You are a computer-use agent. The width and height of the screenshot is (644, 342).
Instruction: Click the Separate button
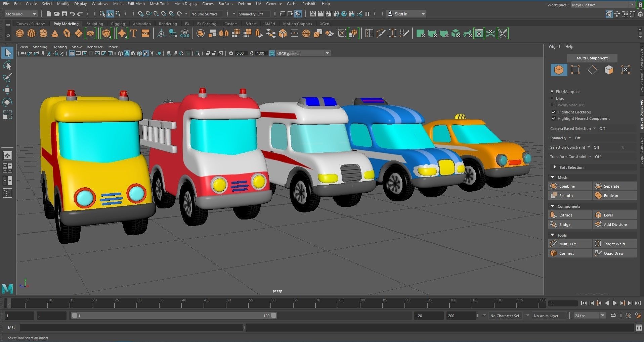615,186
